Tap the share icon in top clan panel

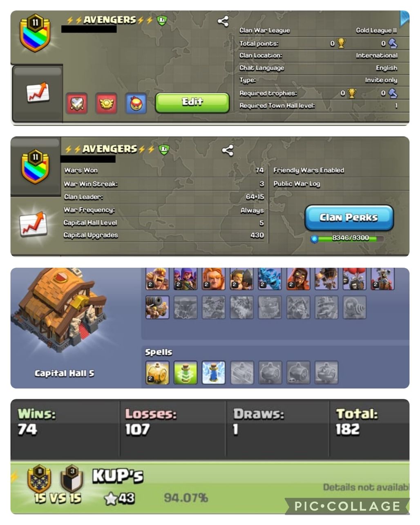pyautogui.click(x=223, y=21)
